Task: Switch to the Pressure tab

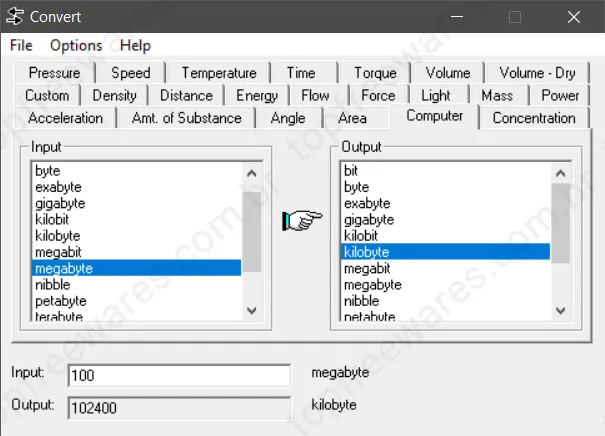Action: (x=54, y=73)
